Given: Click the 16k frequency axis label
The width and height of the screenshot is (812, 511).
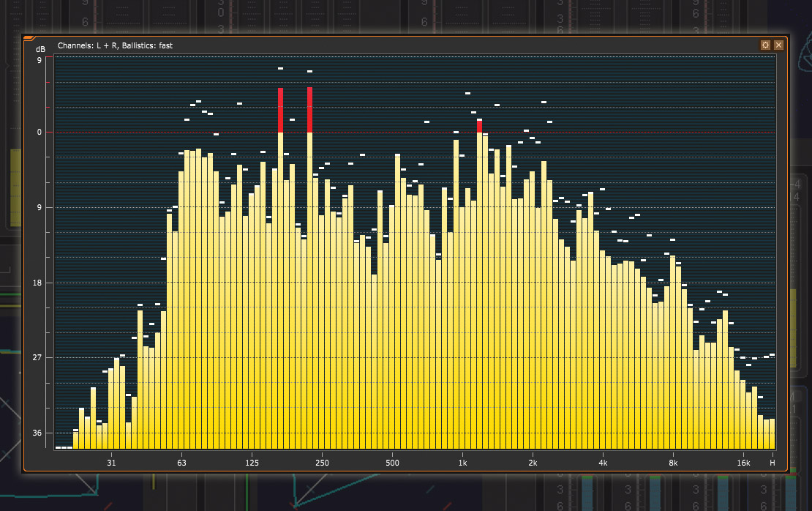Looking at the screenshot, I should pyautogui.click(x=743, y=463).
